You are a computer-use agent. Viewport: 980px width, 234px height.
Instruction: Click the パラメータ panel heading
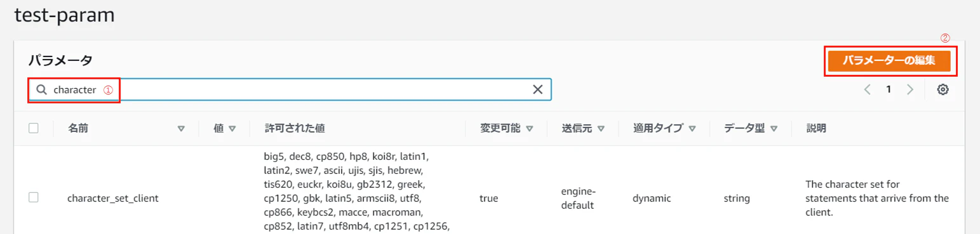point(60,61)
